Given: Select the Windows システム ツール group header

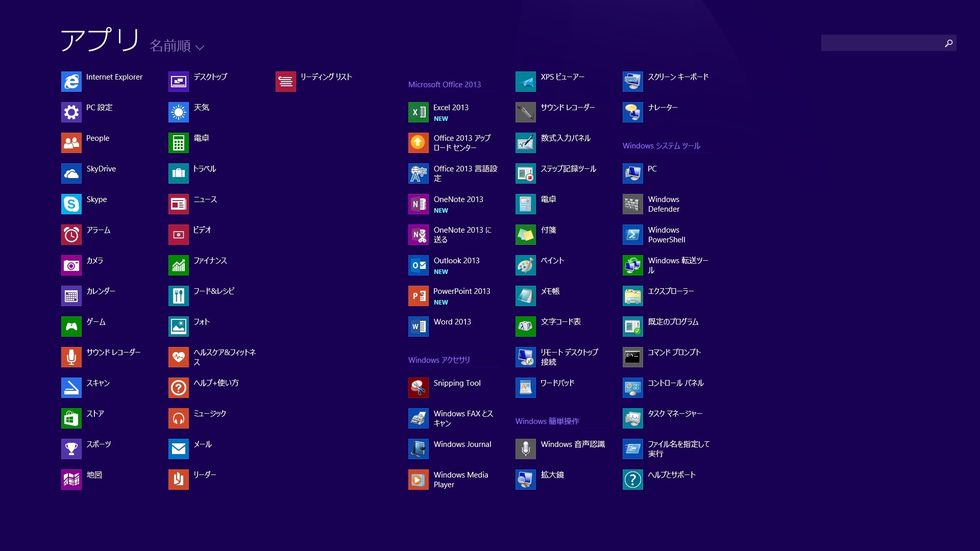Looking at the screenshot, I should click(x=661, y=146).
